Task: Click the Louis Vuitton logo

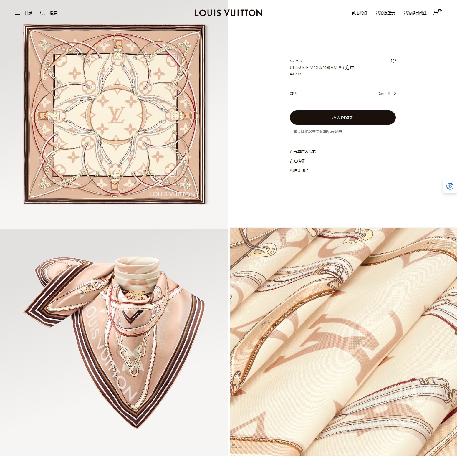Action: [x=228, y=13]
